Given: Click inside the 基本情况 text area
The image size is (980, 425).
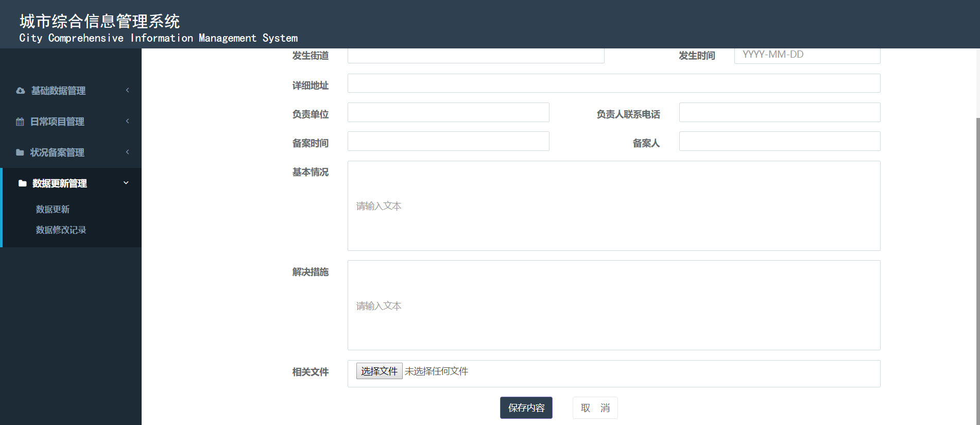Looking at the screenshot, I should coord(613,206).
